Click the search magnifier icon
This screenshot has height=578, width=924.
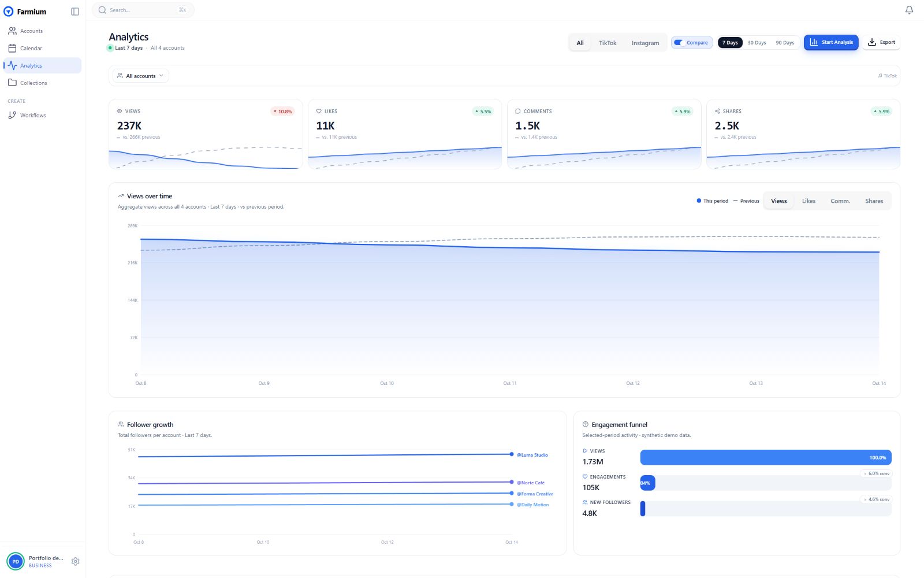coord(102,10)
